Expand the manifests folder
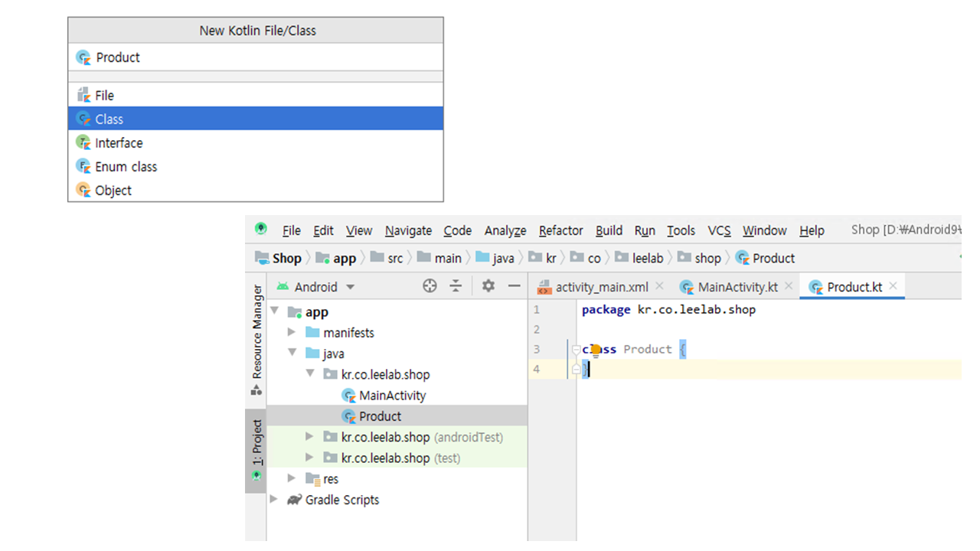This screenshot has width=980, height=551. (x=292, y=332)
